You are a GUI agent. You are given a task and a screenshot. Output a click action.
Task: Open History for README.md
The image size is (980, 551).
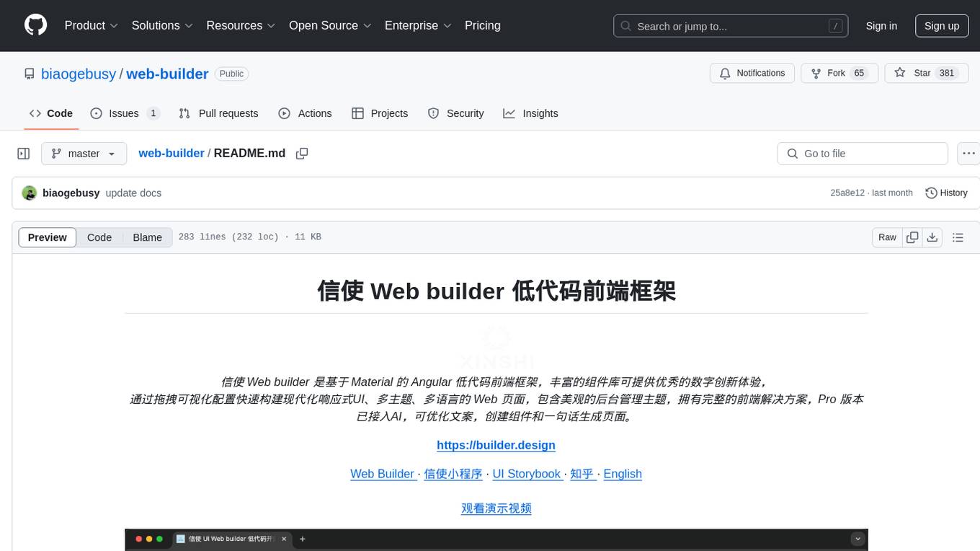click(x=946, y=193)
